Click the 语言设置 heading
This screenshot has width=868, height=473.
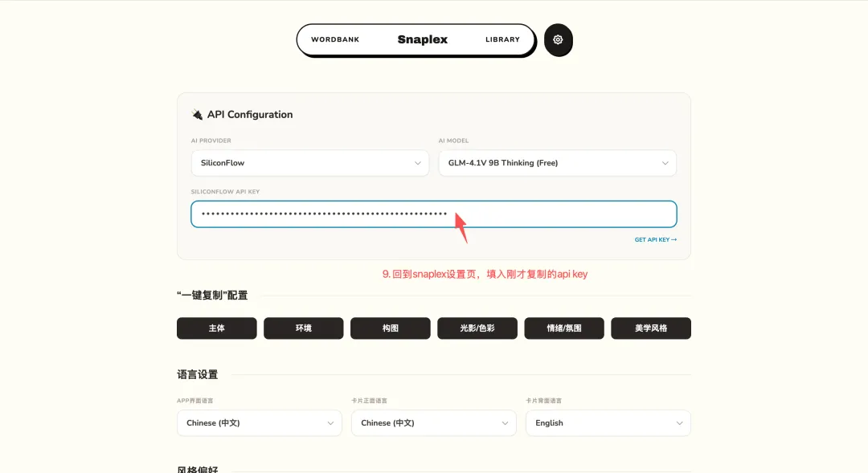pyautogui.click(x=198, y=374)
